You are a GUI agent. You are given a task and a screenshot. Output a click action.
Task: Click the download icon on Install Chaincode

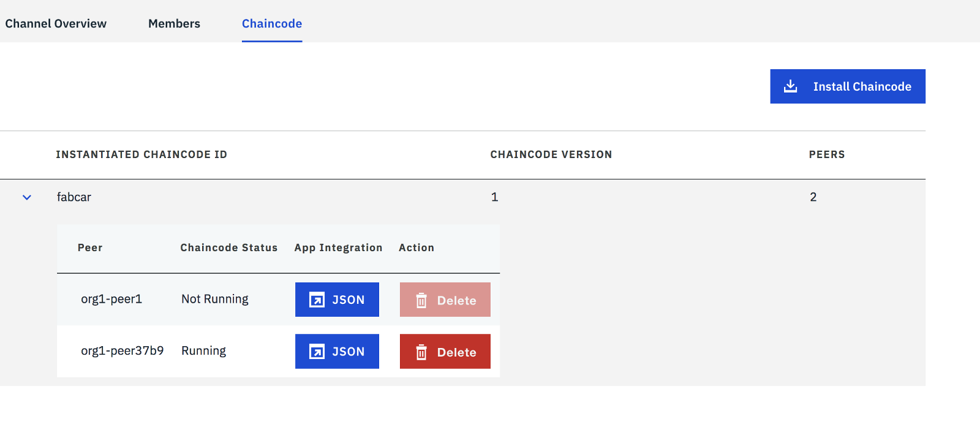click(791, 86)
